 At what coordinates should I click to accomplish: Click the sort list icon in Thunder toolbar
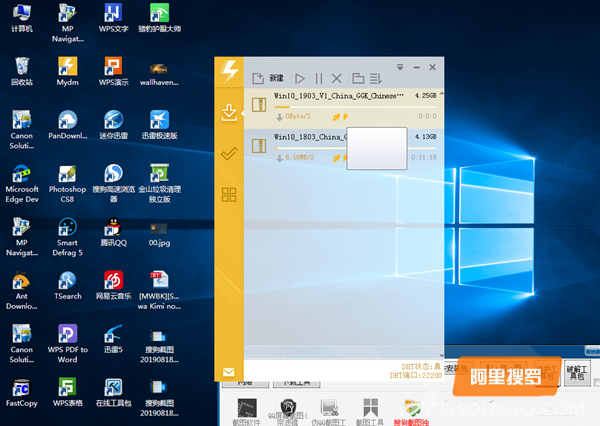376,79
